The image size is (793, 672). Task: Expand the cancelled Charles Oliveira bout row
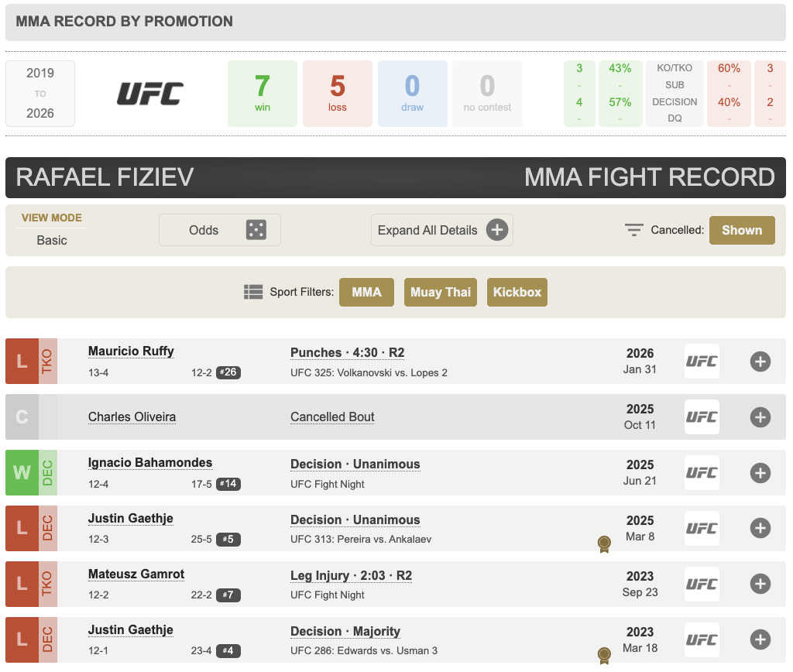(x=760, y=417)
